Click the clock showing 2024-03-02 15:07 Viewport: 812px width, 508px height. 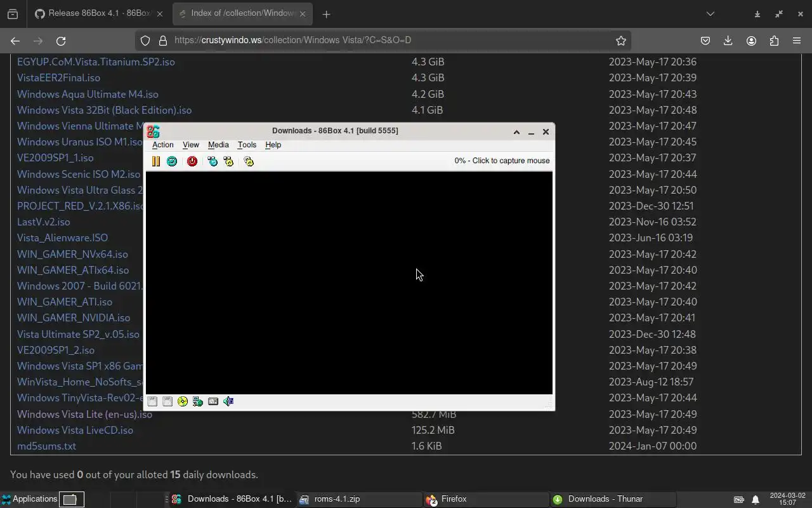(x=787, y=499)
